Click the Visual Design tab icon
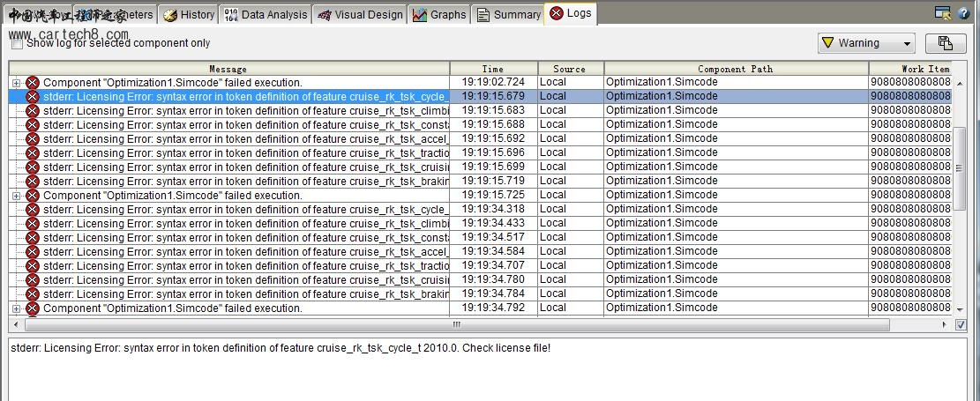Viewport: 980px width, 401px height. [x=325, y=15]
